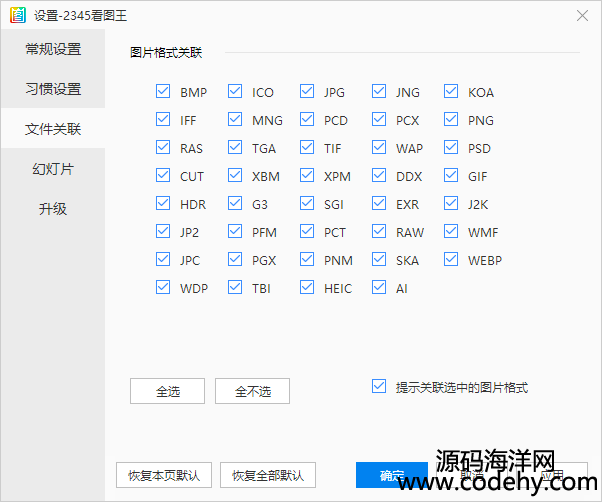Toggle the HEIC format checkbox

pos(307,288)
